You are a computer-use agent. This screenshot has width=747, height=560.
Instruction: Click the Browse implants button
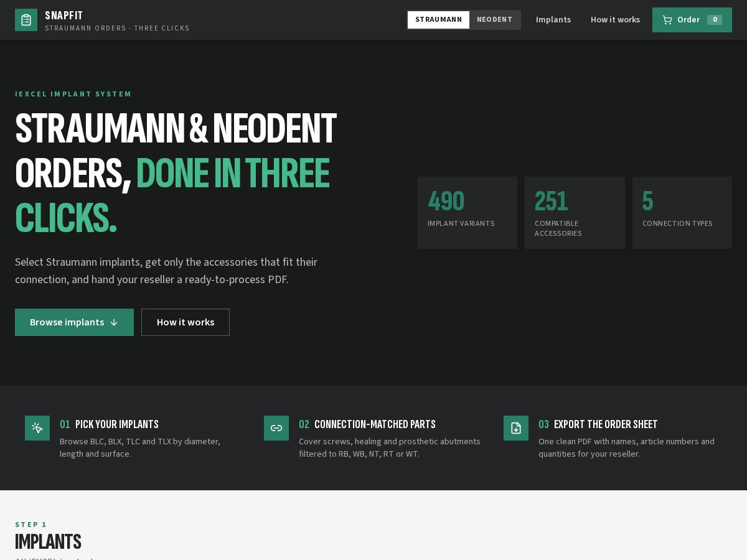click(74, 322)
